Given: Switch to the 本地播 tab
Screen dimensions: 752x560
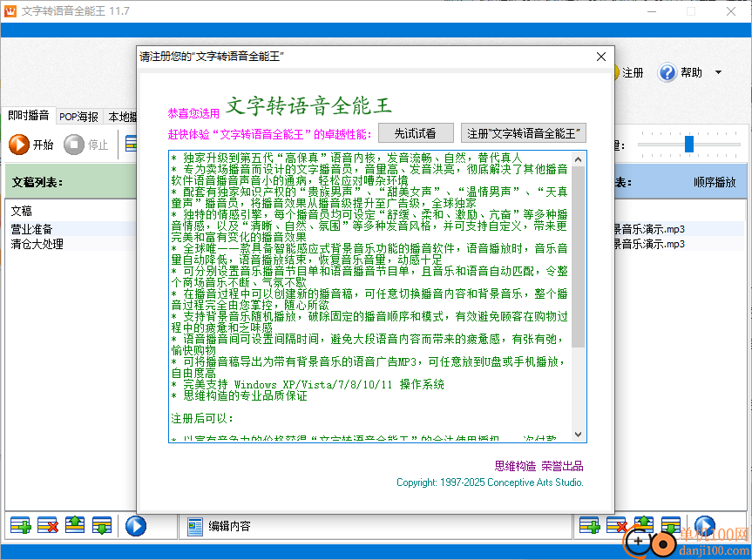Looking at the screenshot, I should [122, 117].
